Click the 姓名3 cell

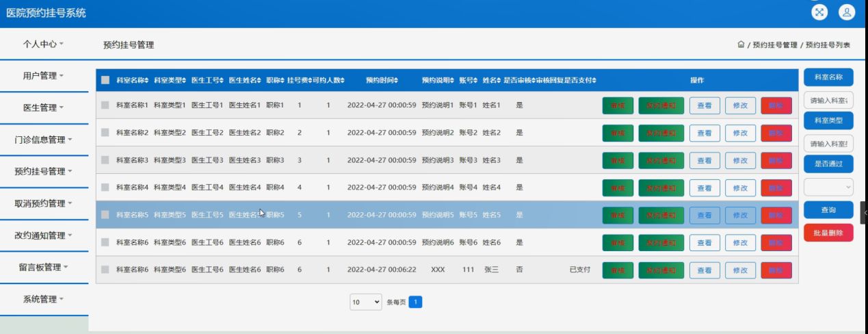492,160
